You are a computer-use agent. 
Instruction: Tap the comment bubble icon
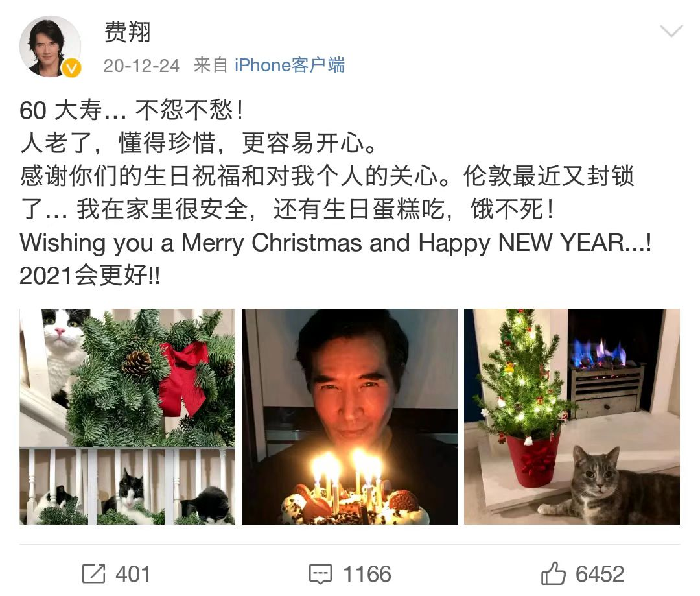320,574
